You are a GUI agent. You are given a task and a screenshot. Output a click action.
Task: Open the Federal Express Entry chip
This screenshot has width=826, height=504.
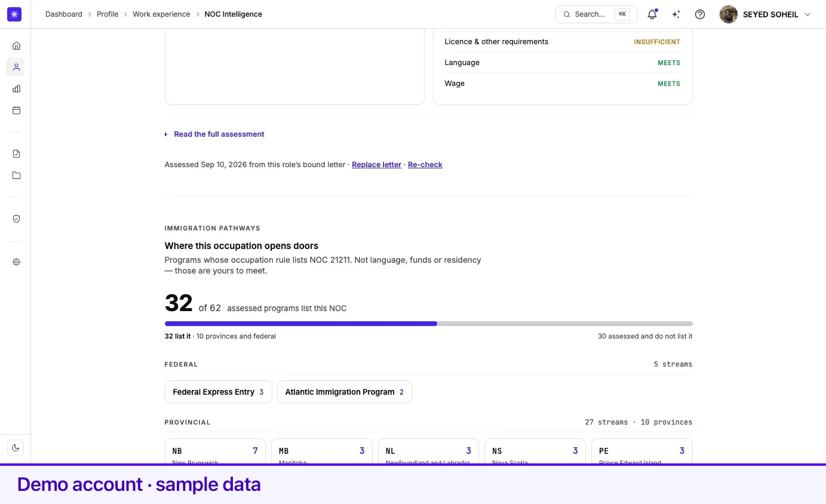point(218,392)
